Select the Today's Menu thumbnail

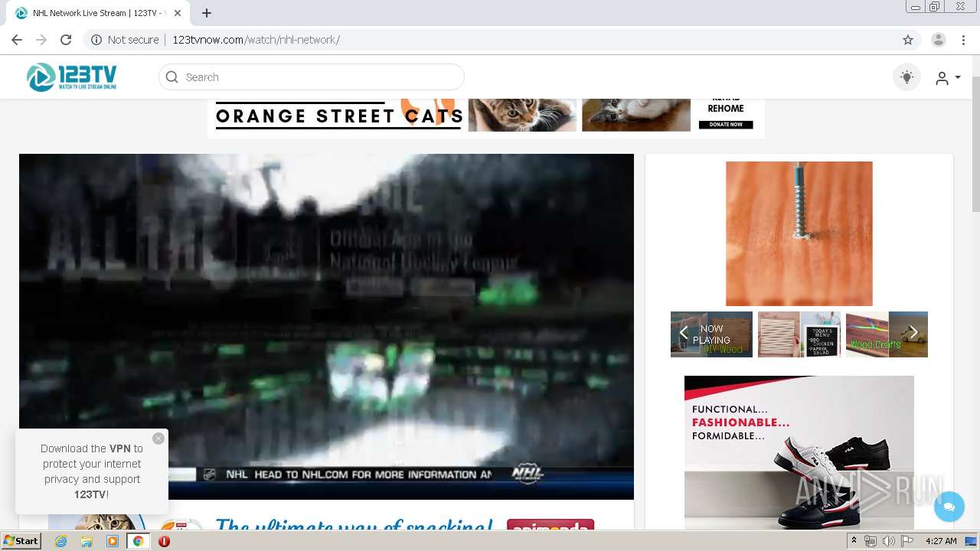pyautogui.click(x=799, y=334)
